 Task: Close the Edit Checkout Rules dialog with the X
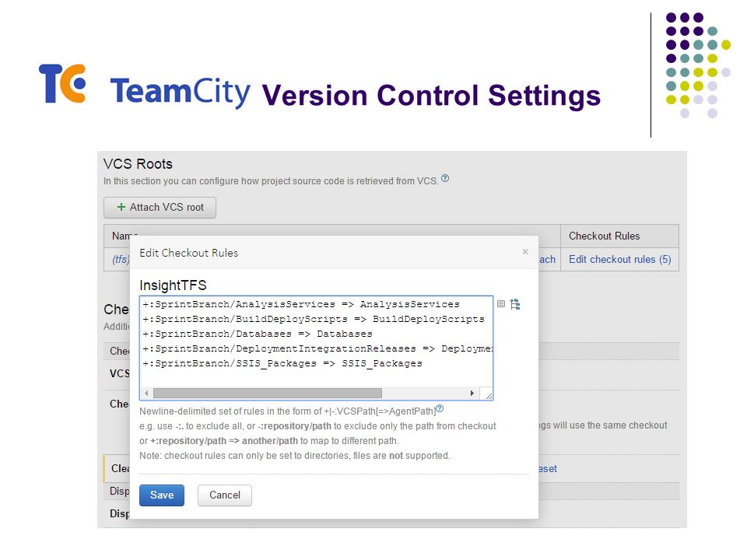pos(525,251)
